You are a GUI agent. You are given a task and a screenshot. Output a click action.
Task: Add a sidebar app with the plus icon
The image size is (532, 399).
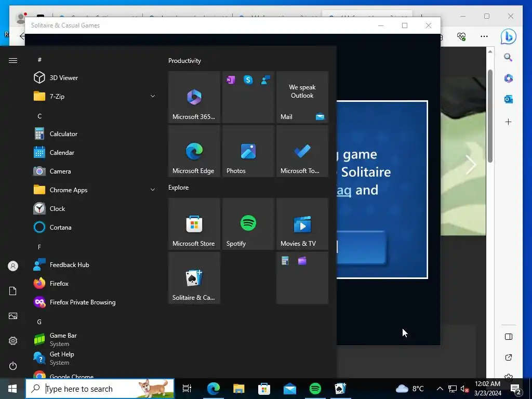(508, 122)
